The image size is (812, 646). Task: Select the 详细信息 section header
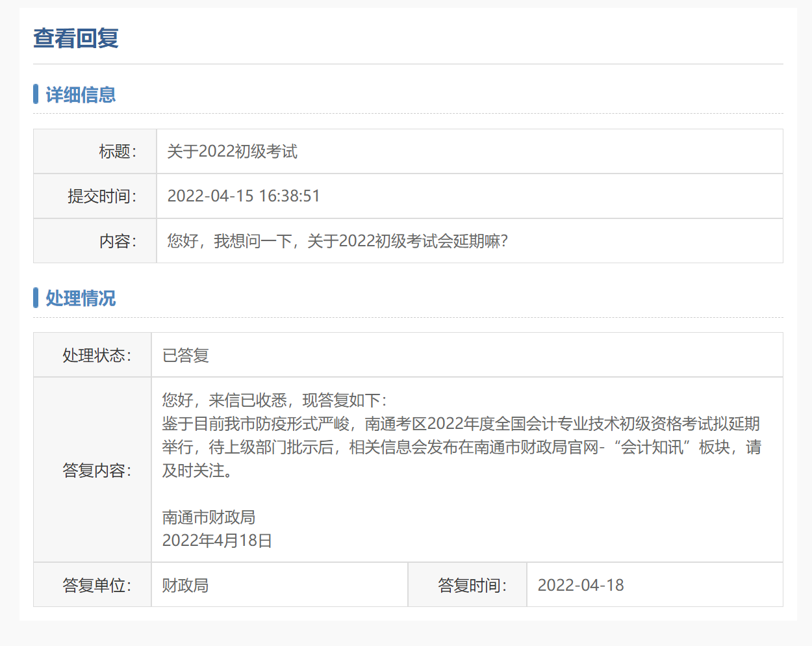coord(79,94)
